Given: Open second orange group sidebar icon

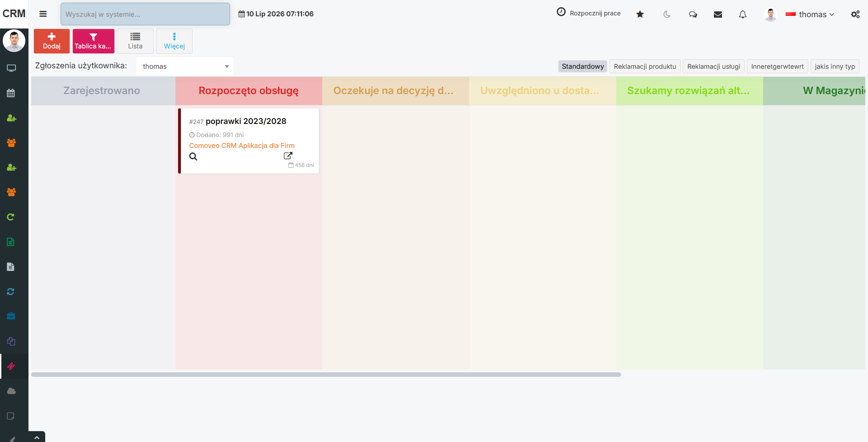Looking at the screenshot, I should (x=11, y=192).
